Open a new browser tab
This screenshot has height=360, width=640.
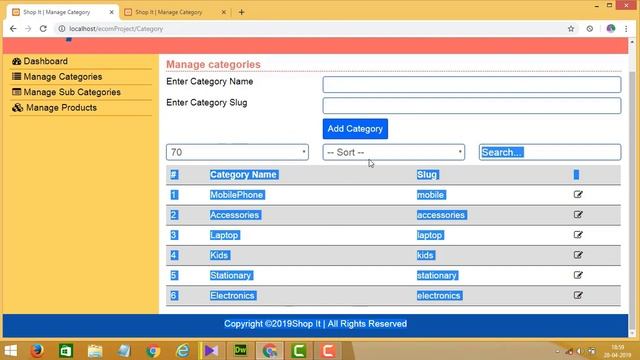point(241,12)
